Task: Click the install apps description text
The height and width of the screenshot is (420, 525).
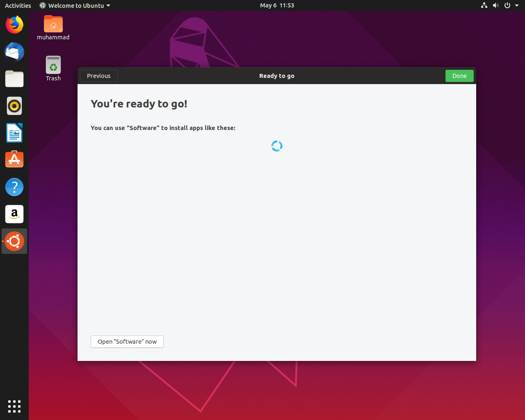Action: pyautogui.click(x=163, y=128)
